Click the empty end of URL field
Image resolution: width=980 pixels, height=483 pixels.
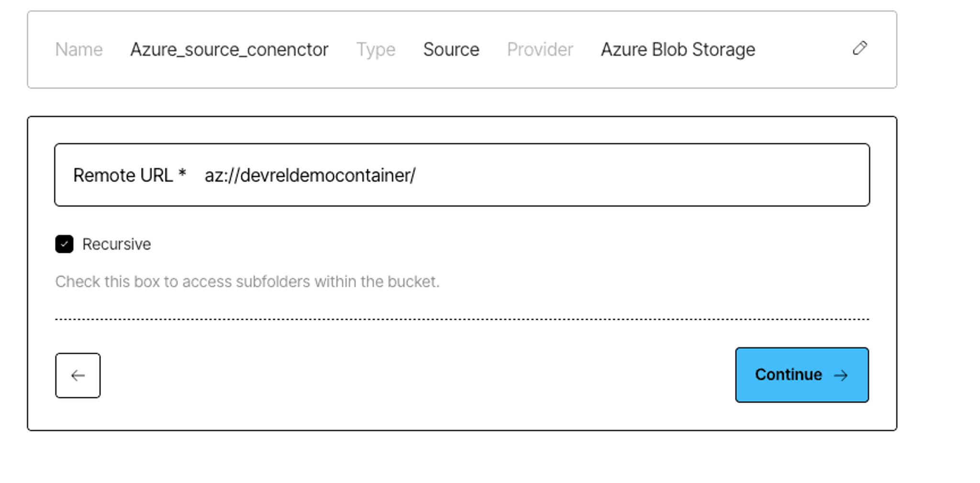[641, 175]
